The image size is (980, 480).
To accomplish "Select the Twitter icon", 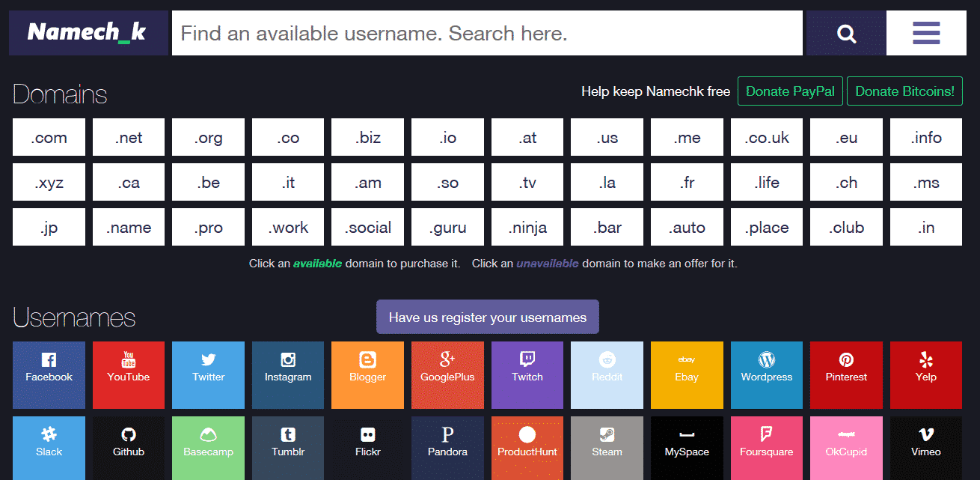I will click(208, 374).
